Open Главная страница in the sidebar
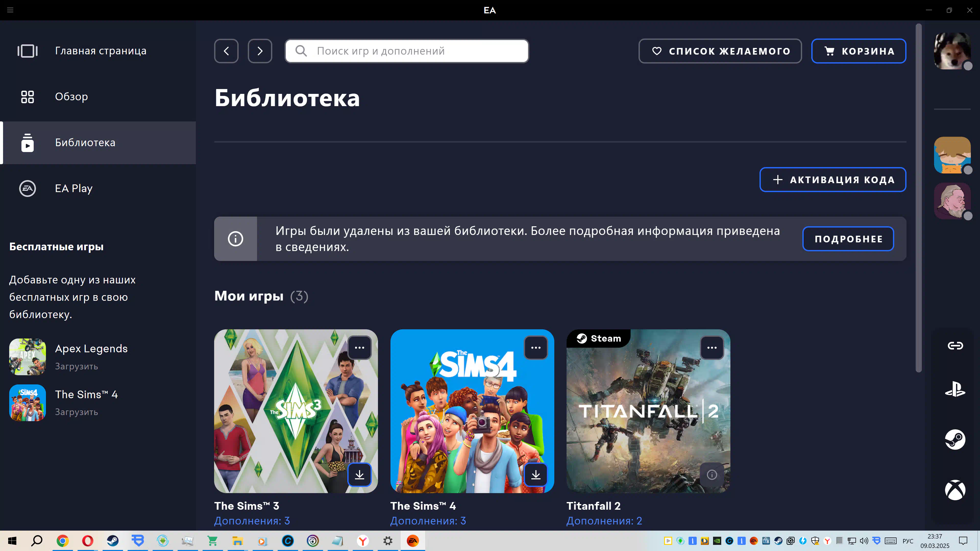Image resolution: width=980 pixels, height=551 pixels. coord(98,51)
